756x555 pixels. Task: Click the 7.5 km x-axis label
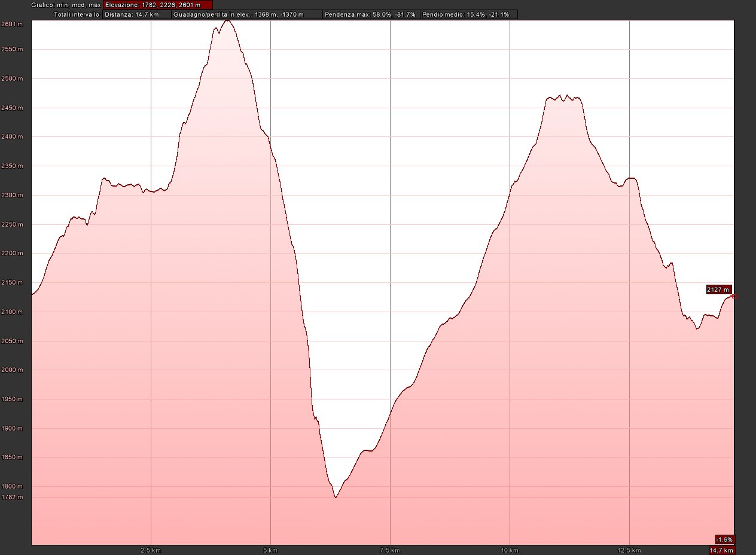click(390, 550)
